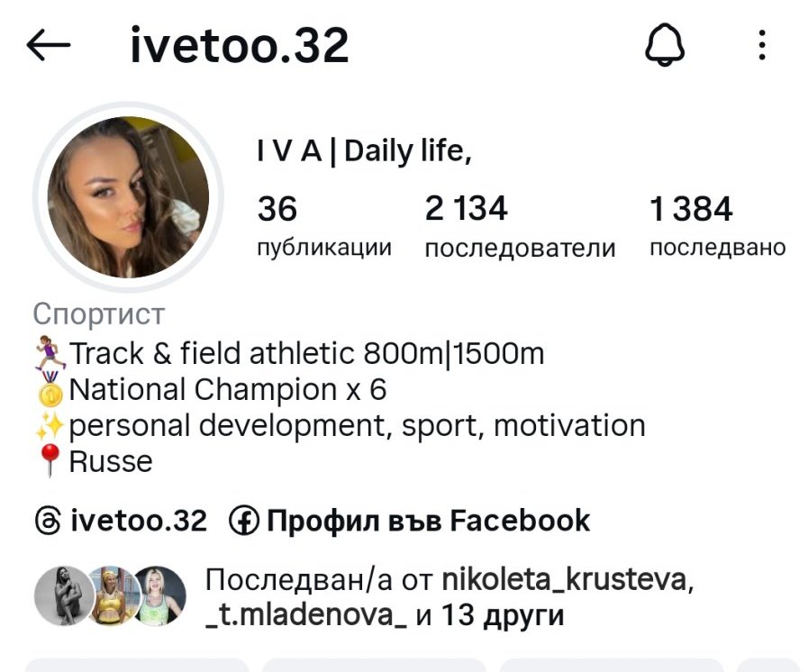Open the Профил във Facebook link

pos(409,520)
